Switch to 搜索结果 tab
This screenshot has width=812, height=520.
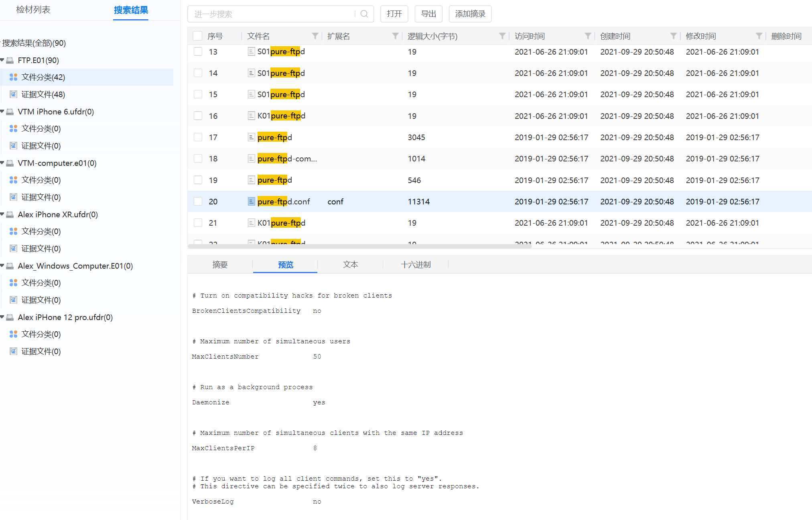[131, 10]
